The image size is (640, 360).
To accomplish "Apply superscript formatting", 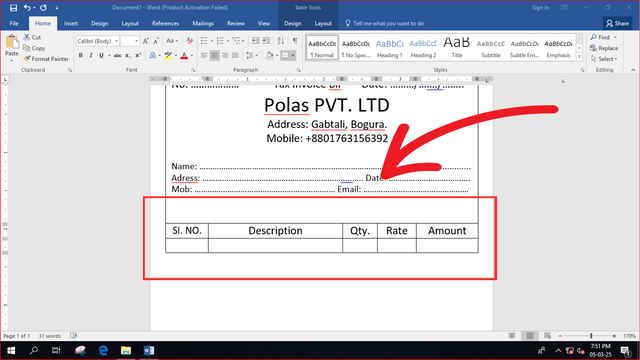I will click(x=138, y=56).
